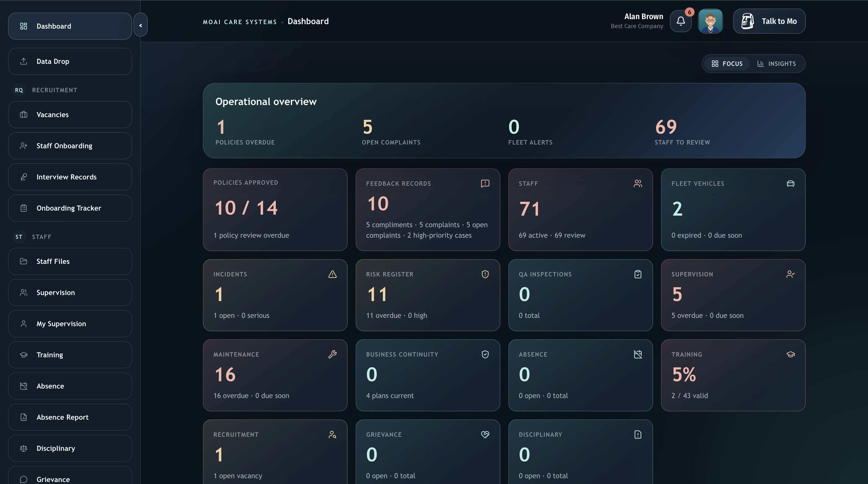Click the Risk Register shield icon
Image resolution: width=868 pixels, height=484 pixels.
pyautogui.click(x=485, y=274)
